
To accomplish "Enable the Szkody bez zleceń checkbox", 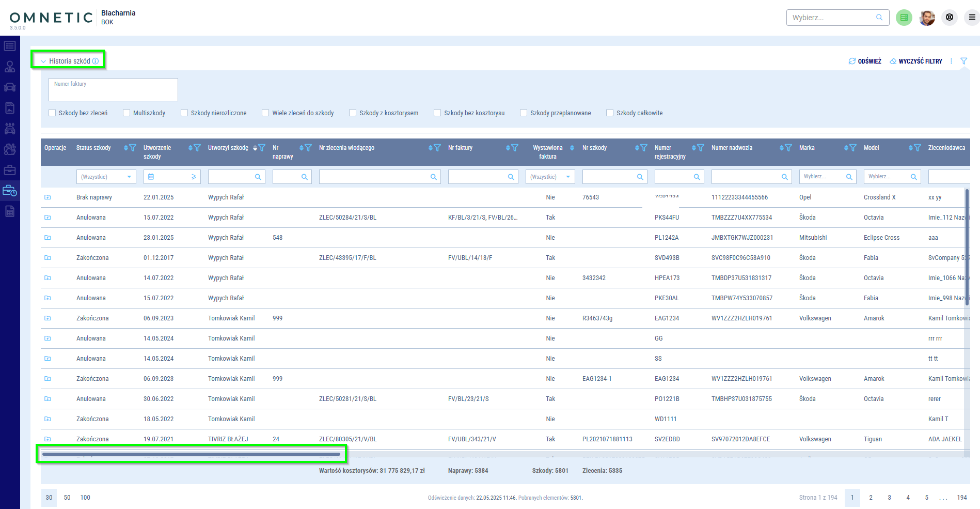I will [52, 113].
